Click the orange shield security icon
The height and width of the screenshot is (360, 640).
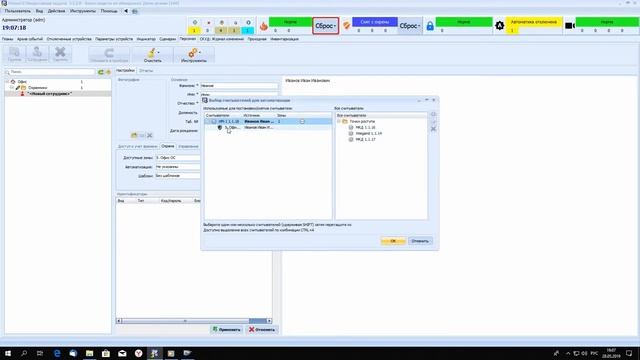coord(346,26)
